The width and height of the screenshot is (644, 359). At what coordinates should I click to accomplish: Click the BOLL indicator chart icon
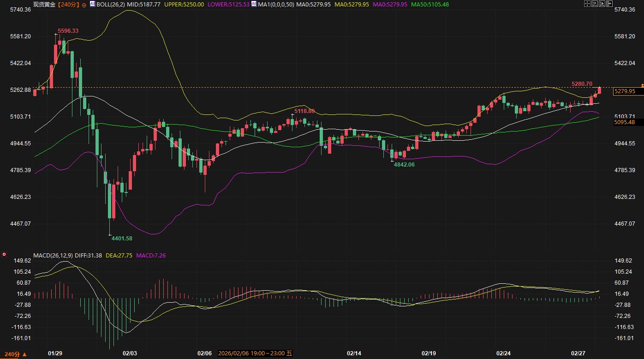[x=92, y=4]
